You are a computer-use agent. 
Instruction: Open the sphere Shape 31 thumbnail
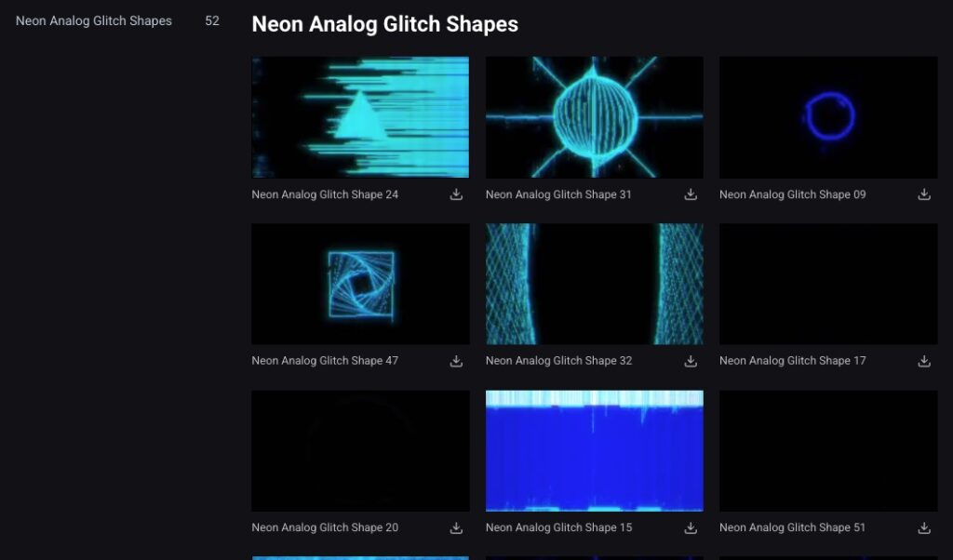pos(594,117)
